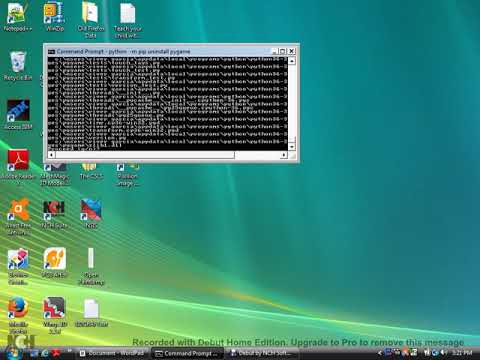The image size is (480, 360).
Task: Click the Command Prompt title bar system icon
Action: [51, 52]
